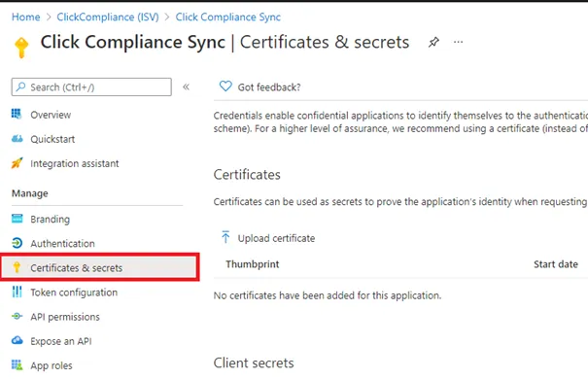
Task: Open API permissions in the sidebar
Action: 65,317
